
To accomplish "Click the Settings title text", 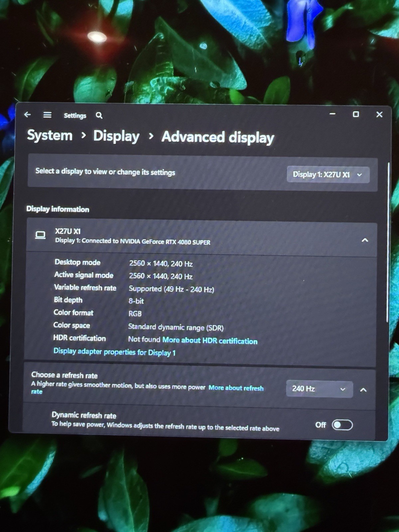I will tap(75, 115).
